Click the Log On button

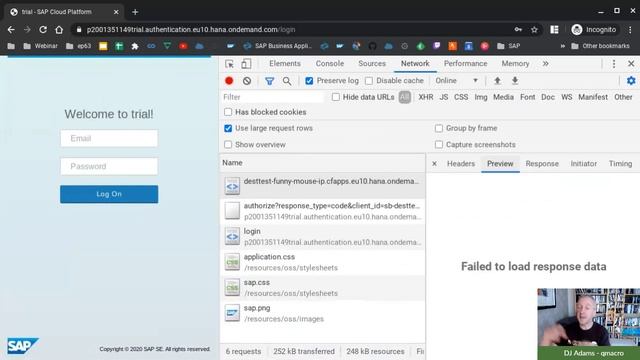pos(109,194)
